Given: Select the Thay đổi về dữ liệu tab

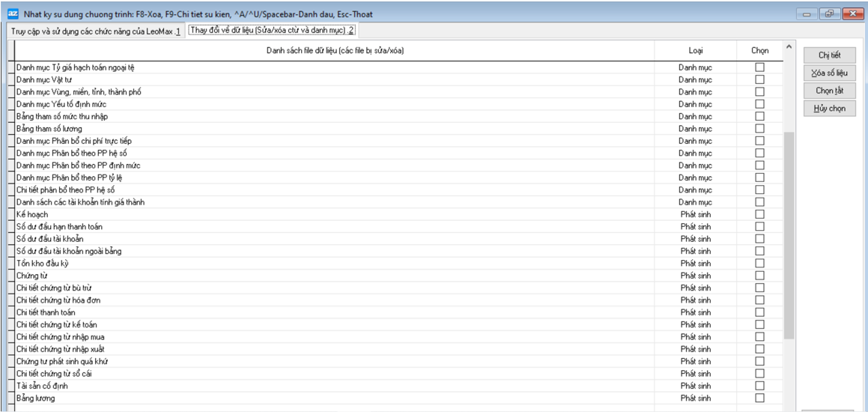Looking at the screenshot, I should point(271,31).
